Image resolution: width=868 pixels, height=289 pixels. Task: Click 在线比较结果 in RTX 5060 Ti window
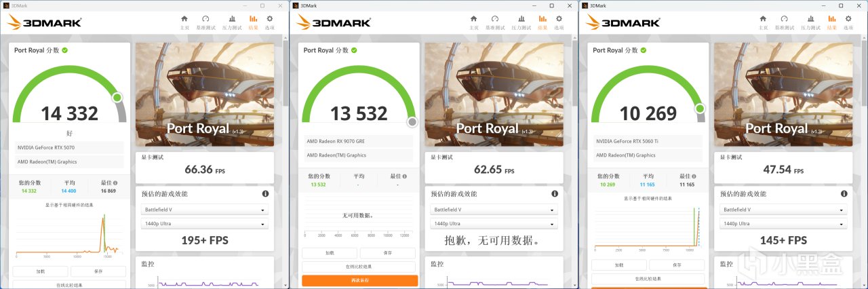tap(648, 279)
